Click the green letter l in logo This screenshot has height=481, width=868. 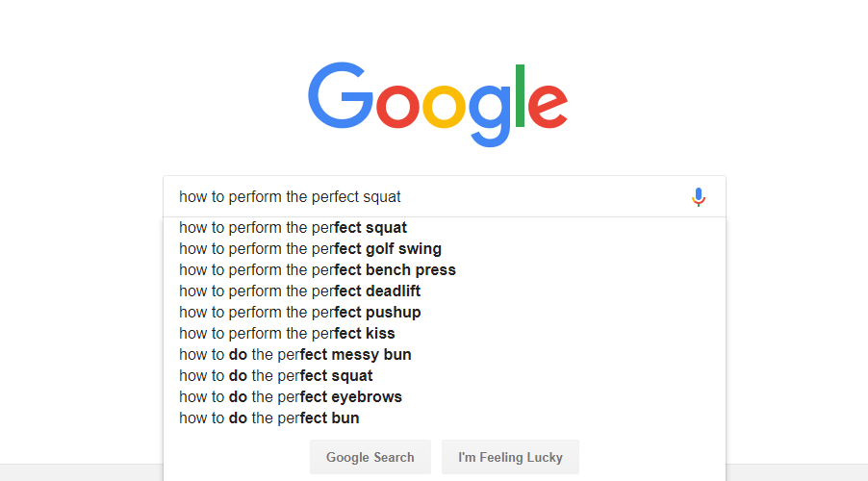click(x=521, y=96)
